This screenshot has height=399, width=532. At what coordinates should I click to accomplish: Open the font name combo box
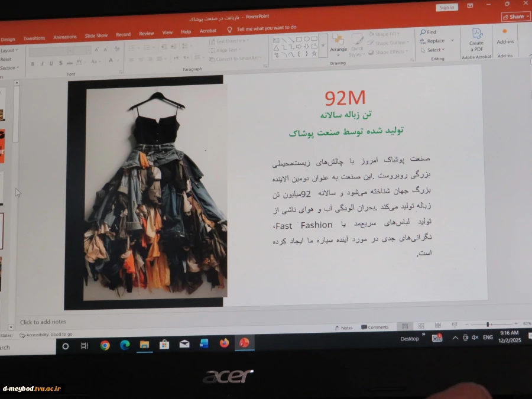[50, 52]
